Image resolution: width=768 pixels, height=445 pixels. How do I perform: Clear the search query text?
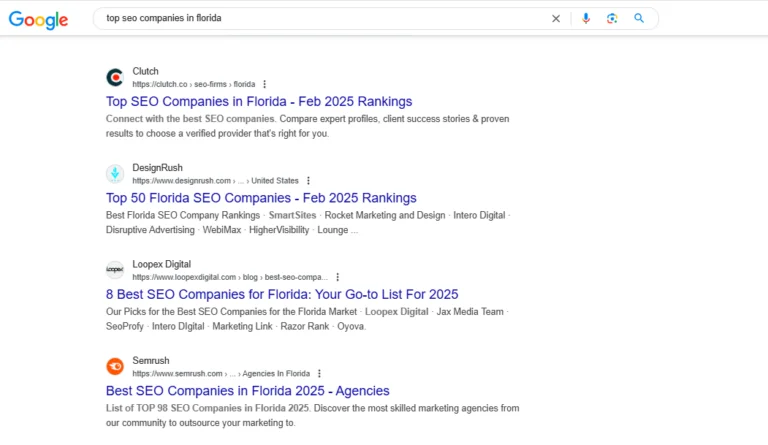pyautogui.click(x=556, y=18)
